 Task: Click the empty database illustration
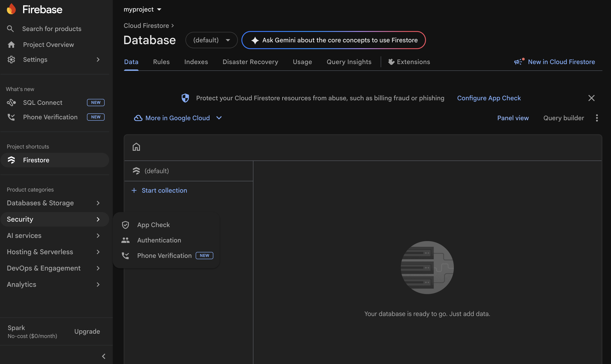427,267
